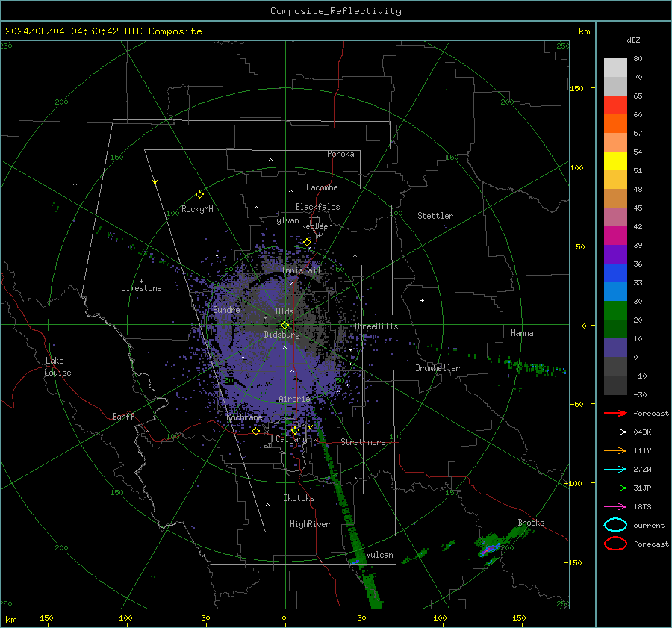Select the Cochrane label
This screenshot has height=628, width=672.
(244, 417)
